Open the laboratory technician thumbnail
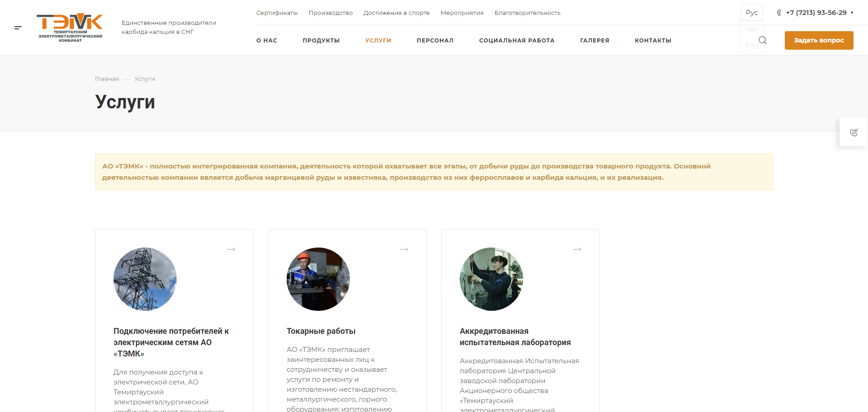This screenshot has width=868, height=412. 491,279
